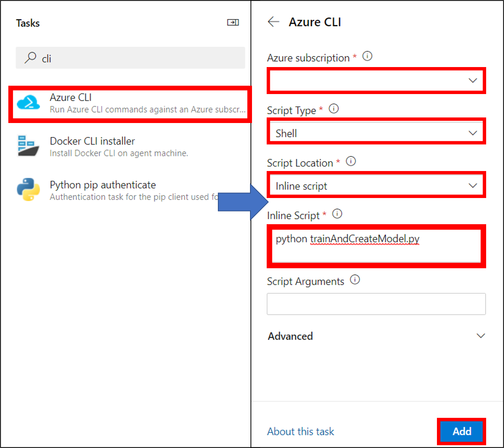Image resolution: width=504 pixels, height=448 pixels.
Task: Open info tooltip for Script Arguments
Action: (355, 280)
